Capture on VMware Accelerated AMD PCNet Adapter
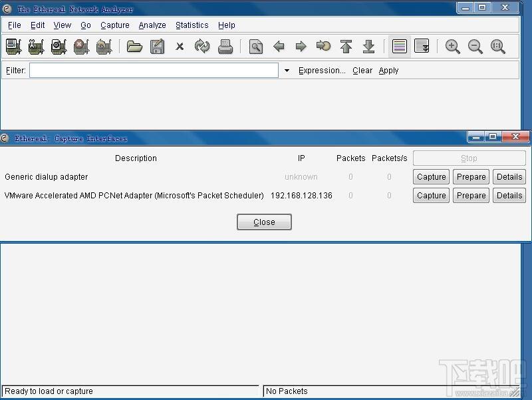 click(431, 195)
